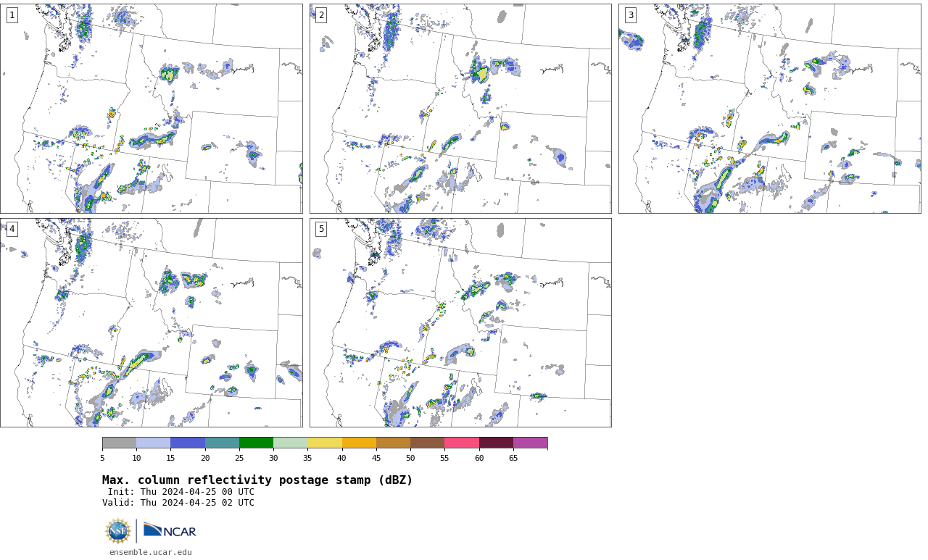Viewport: 928px width, 560px height.
Task: Select the dark brown 50-55 dBZ swatch
Action: coord(428,443)
